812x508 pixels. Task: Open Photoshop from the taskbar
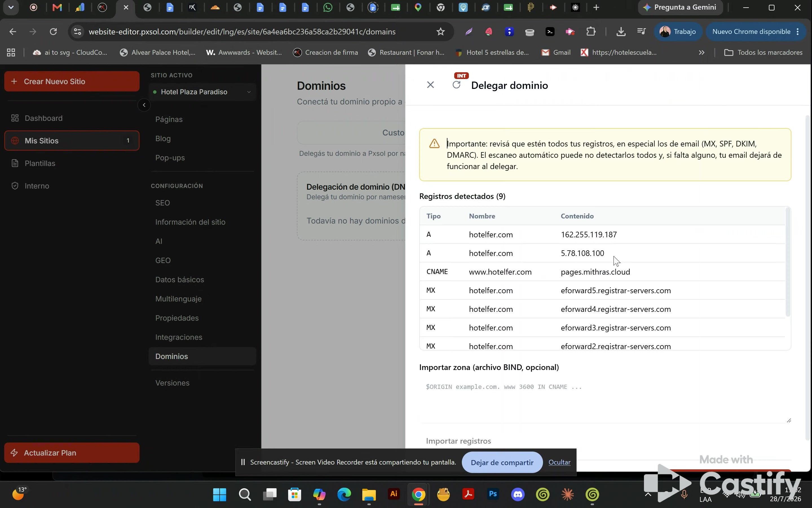pos(493,494)
